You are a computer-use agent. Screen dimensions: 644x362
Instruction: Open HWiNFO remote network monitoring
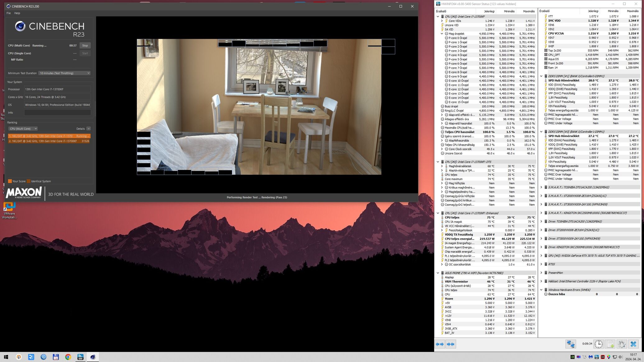[x=571, y=344]
